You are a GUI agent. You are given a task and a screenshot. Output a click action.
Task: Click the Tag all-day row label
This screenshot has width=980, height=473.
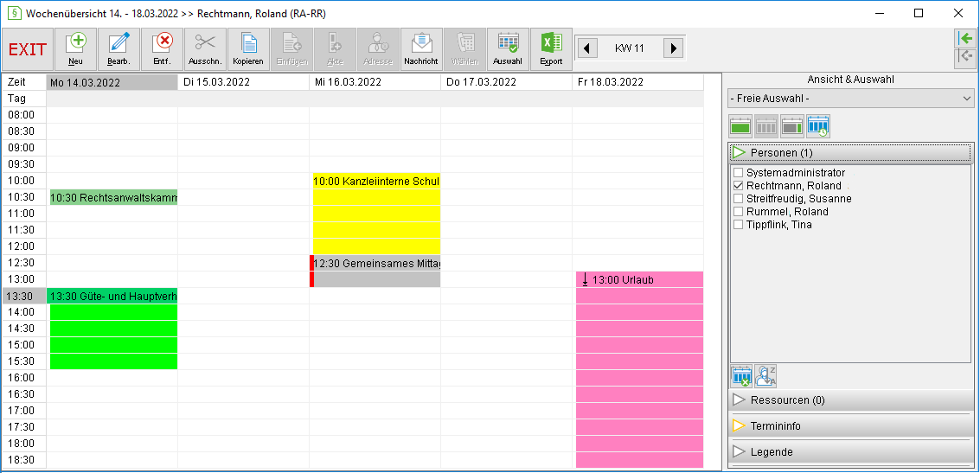[x=24, y=99]
